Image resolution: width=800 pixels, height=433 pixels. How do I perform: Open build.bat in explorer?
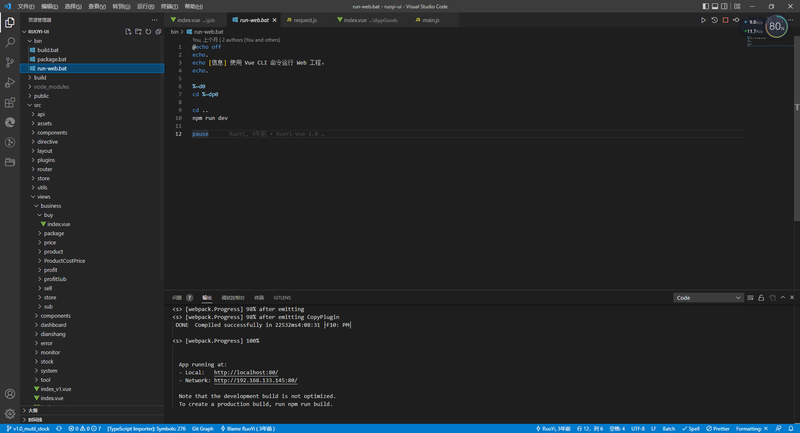point(92,50)
